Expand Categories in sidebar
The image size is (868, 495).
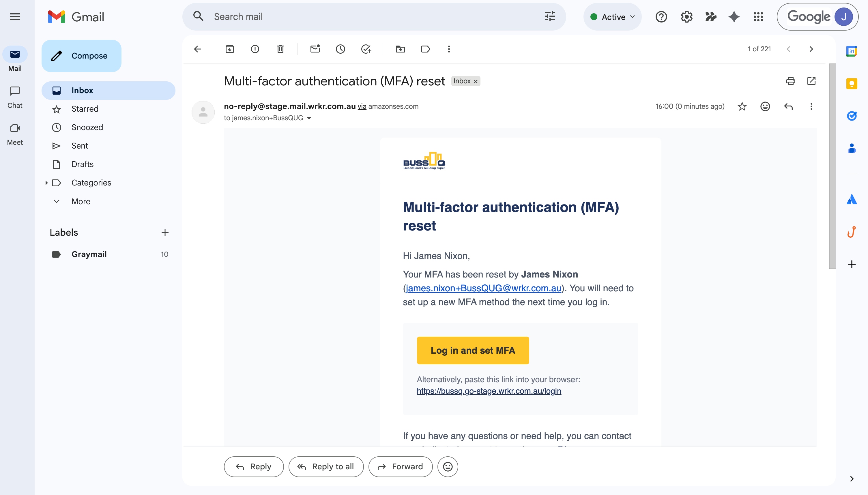click(x=46, y=183)
